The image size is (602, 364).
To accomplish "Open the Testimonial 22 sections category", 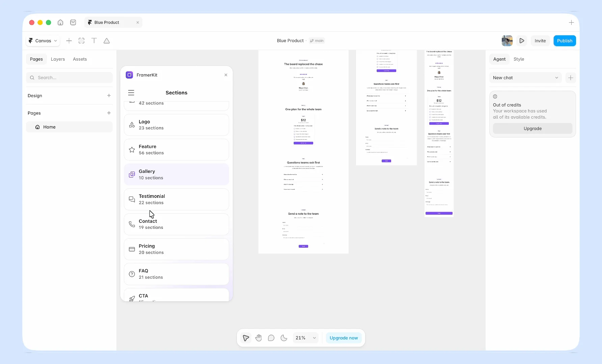I will tap(176, 200).
